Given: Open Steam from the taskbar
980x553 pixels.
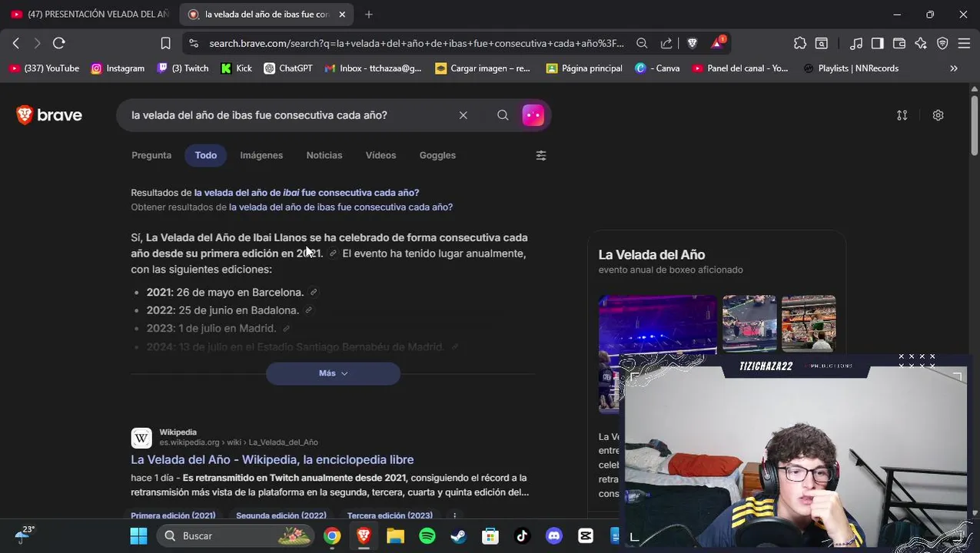Looking at the screenshot, I should (459, 535).
